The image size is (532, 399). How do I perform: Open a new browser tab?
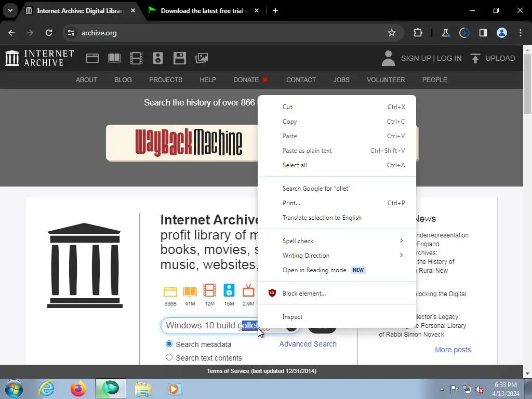[x=275, y=10]
